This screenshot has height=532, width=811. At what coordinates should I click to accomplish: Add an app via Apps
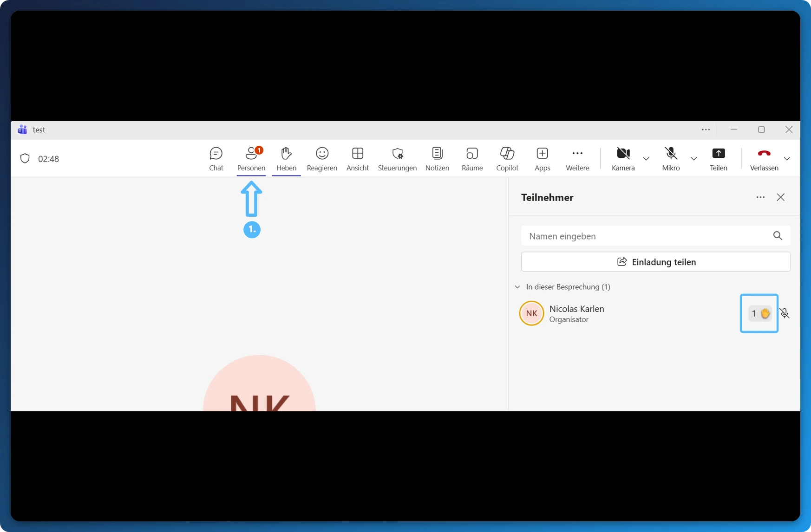pyautogui.click(x=542, y=158)
